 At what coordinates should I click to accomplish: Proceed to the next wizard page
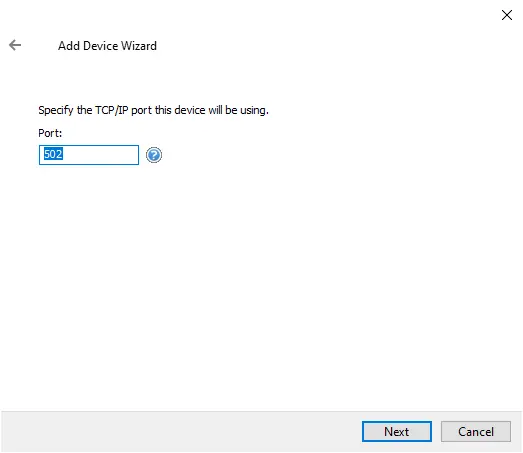point(397,431)
